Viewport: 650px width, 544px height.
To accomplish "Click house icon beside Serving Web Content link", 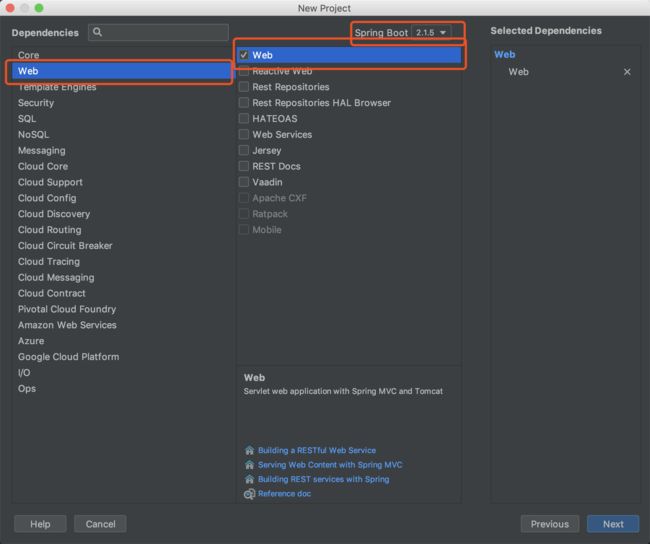I will point(249,465).
